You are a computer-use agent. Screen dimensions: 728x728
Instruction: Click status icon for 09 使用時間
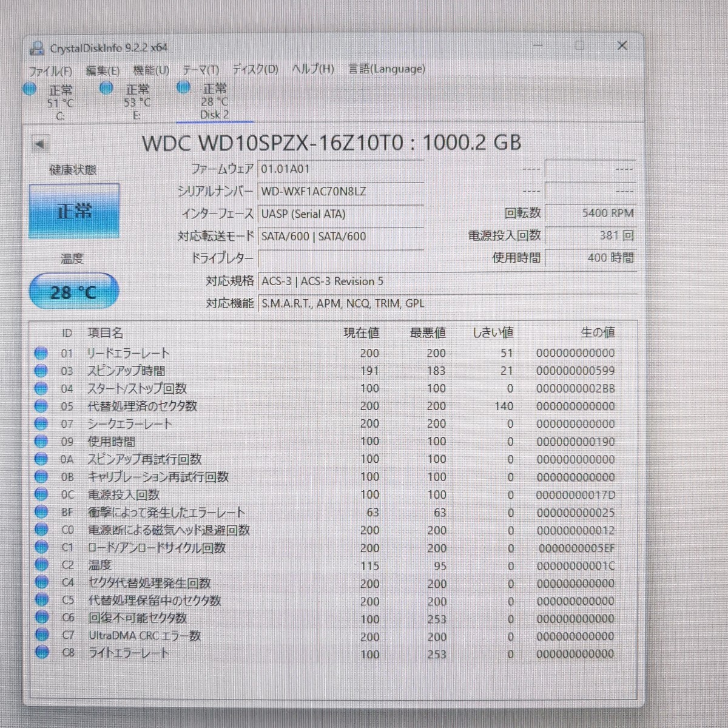41,441
